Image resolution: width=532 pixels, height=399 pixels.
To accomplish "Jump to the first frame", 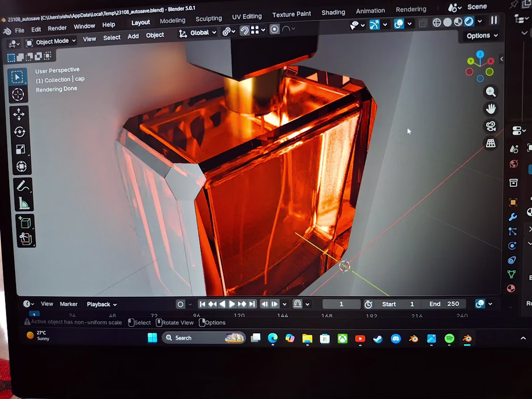I will pos(202,304).
